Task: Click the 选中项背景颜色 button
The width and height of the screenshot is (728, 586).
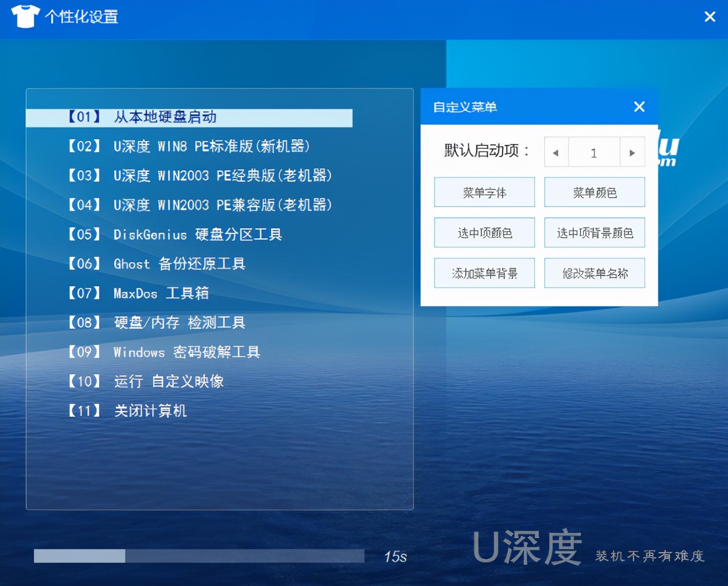Action: tap(594, 232)
